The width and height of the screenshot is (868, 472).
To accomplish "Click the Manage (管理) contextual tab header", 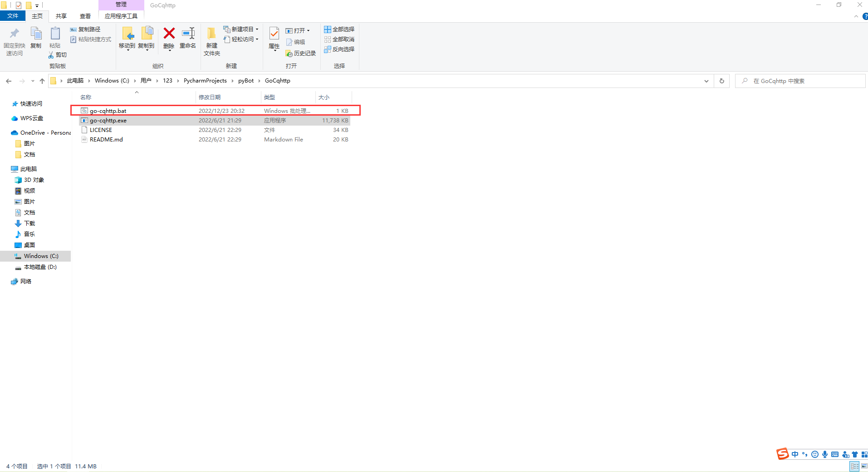I will [121, 5].
